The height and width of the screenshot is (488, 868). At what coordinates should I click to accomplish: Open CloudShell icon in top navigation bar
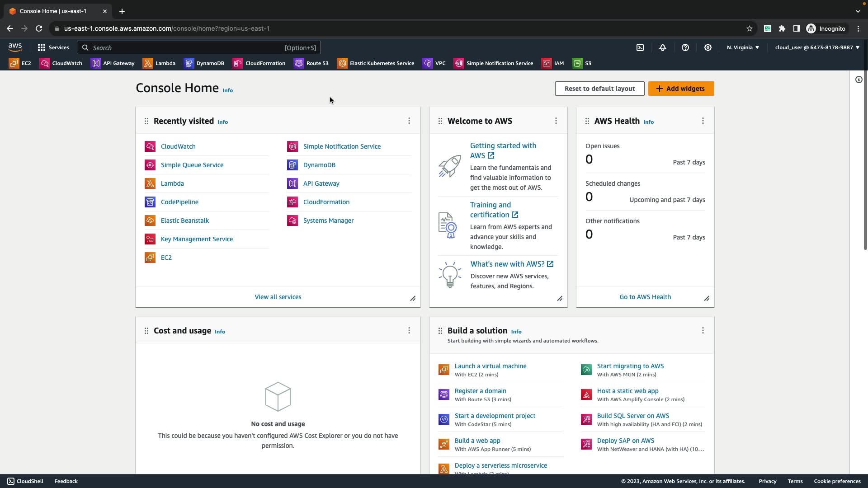pos(640,47)
